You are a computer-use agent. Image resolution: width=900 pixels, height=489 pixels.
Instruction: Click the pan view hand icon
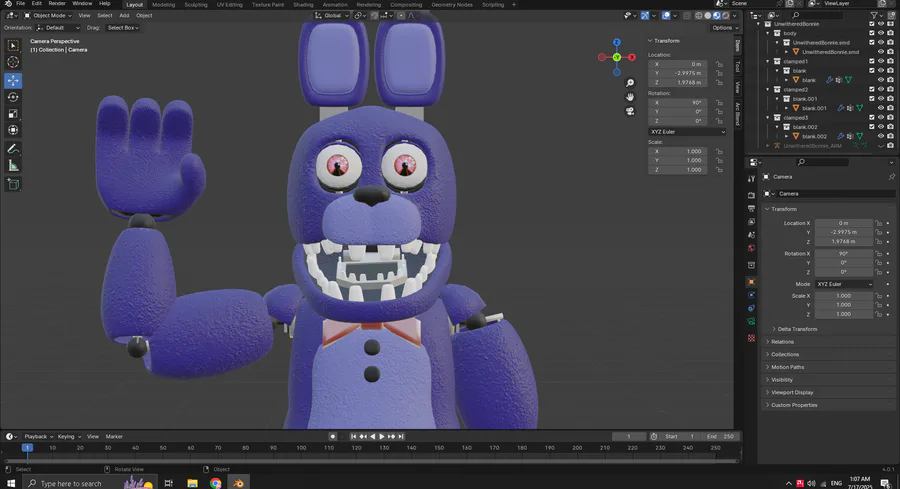(630, 97)
